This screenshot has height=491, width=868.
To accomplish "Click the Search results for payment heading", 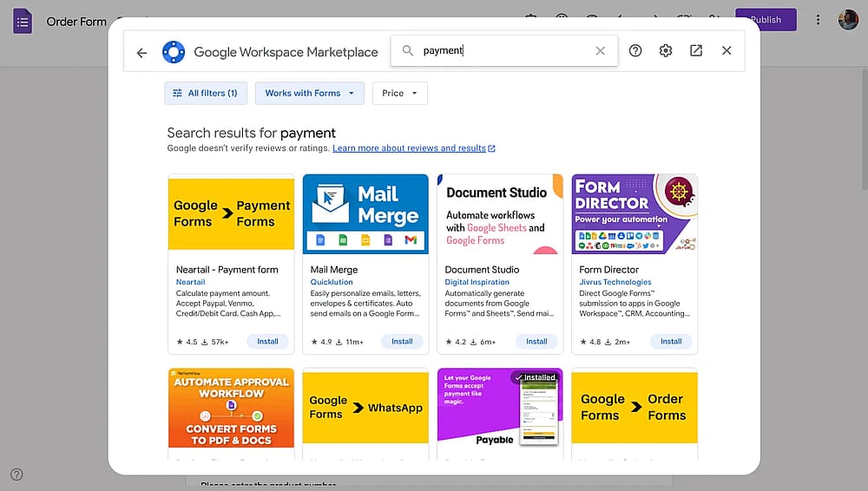I will 252,133.
